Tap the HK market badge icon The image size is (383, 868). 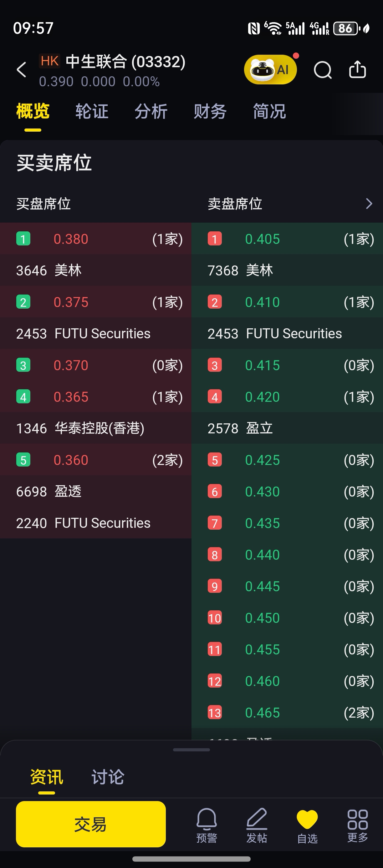49,61
